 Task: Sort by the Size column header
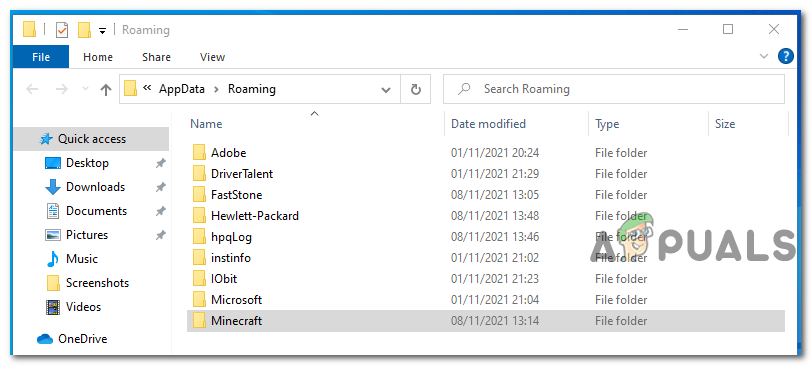[x=725, y=124]
